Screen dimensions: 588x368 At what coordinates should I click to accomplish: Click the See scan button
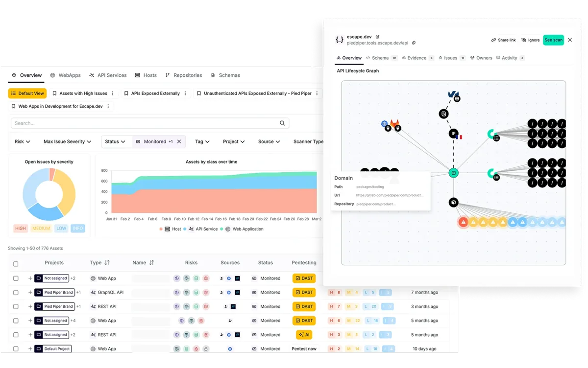click(x=553, y=40)
